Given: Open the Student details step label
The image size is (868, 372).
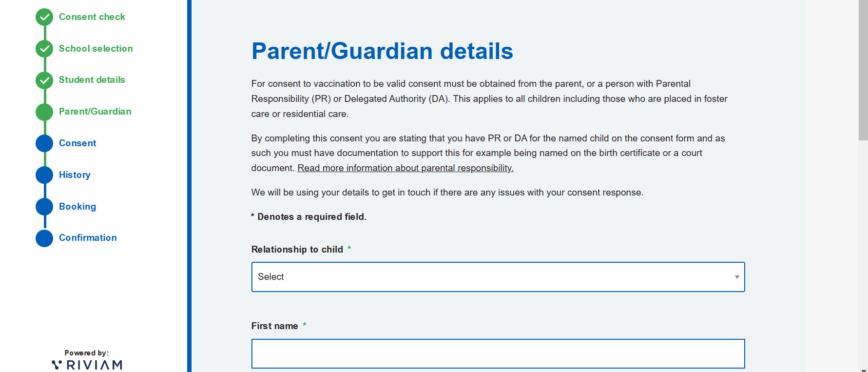Looking at the screenshot, I should [x=92, y=80].
